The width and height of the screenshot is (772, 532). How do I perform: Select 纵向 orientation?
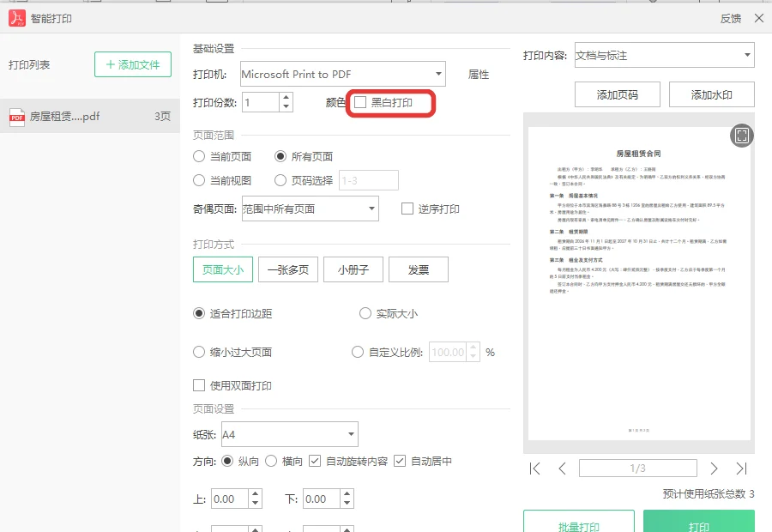pyautogui.click(x=227, y=461)
